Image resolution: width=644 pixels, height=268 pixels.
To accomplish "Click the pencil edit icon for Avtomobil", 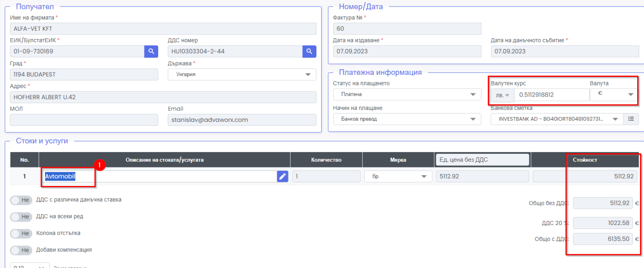I will (x=283, y=176).
